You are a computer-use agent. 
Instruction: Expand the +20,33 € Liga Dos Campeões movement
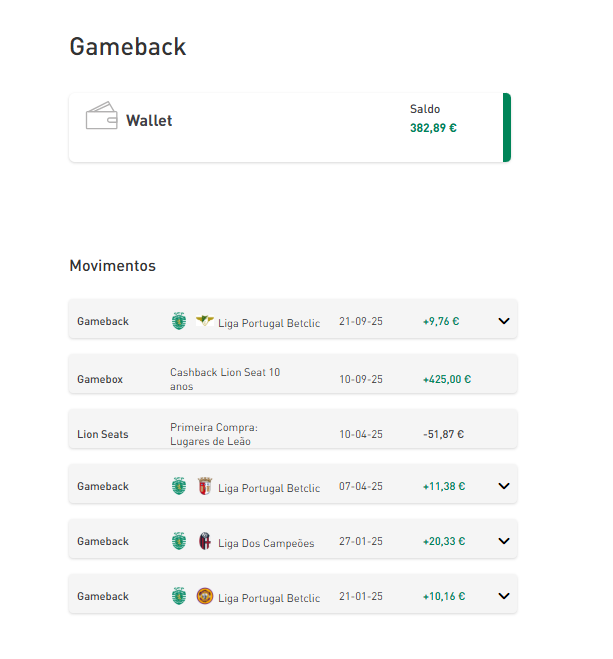click(x=504, y=541)
